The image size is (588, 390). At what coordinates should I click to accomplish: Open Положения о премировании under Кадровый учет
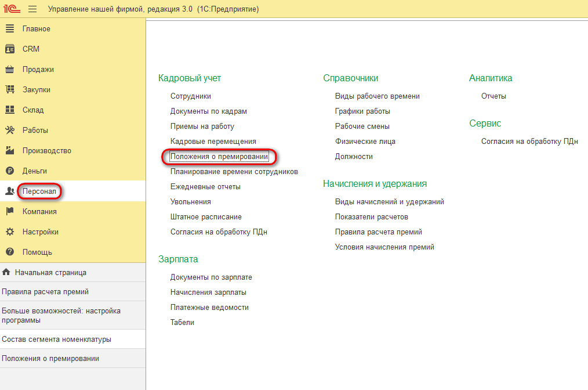pyautogui.click(x=219, y=157)
